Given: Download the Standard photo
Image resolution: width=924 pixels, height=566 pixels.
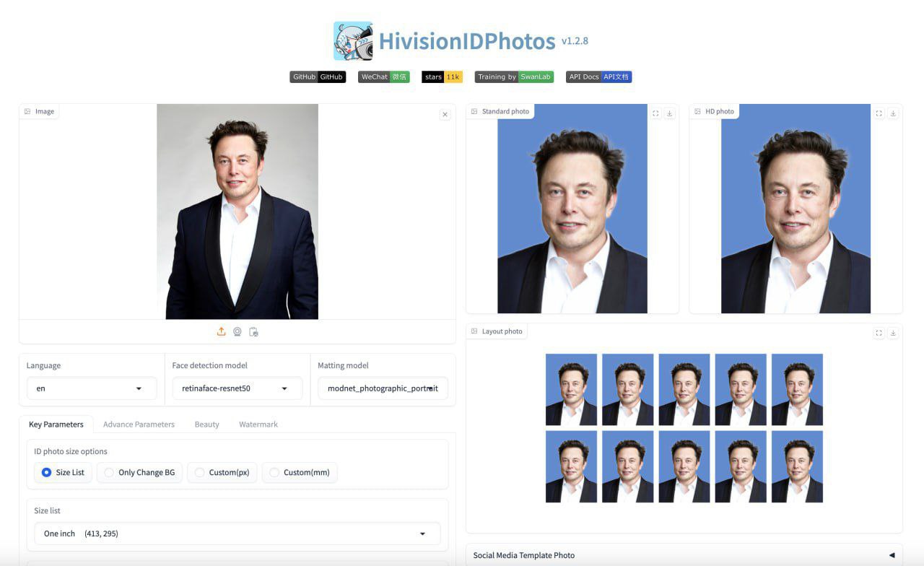Looking at the screenshot, I should pos(669,113).
